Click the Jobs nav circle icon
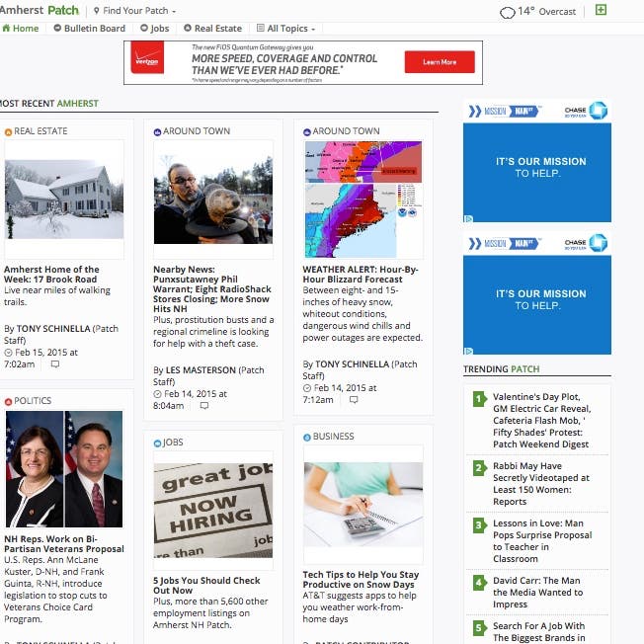 [x=144, y=28]
